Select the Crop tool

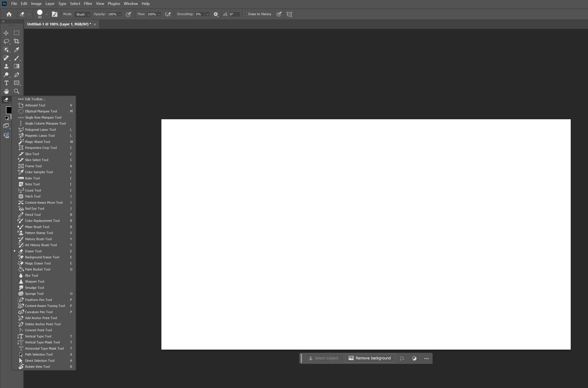click(x=17, y=41)
